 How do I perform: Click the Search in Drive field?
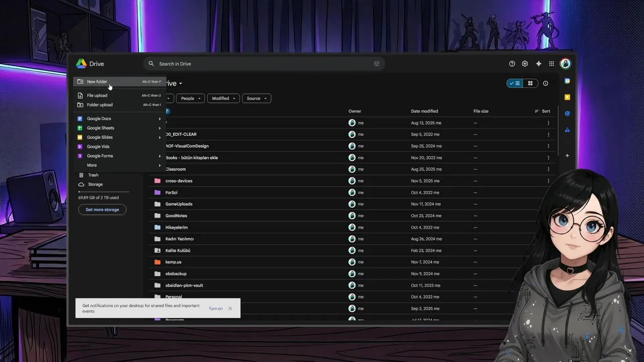pos(264,64)
